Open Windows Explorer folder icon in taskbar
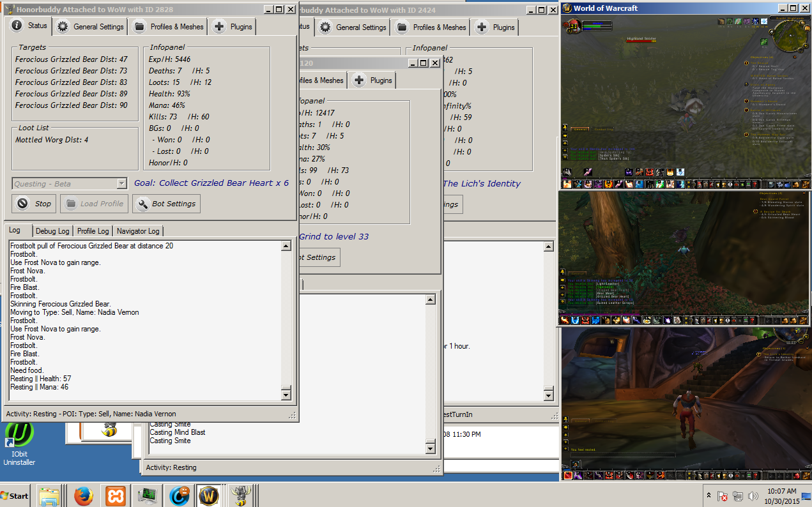 tap(49, 496)
